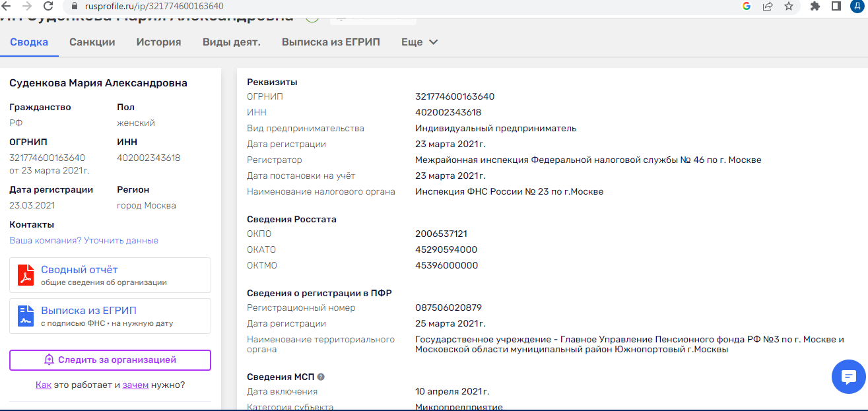Click the share page icon
The width and height of the screenshot is (868, 411).
point(767,6)
